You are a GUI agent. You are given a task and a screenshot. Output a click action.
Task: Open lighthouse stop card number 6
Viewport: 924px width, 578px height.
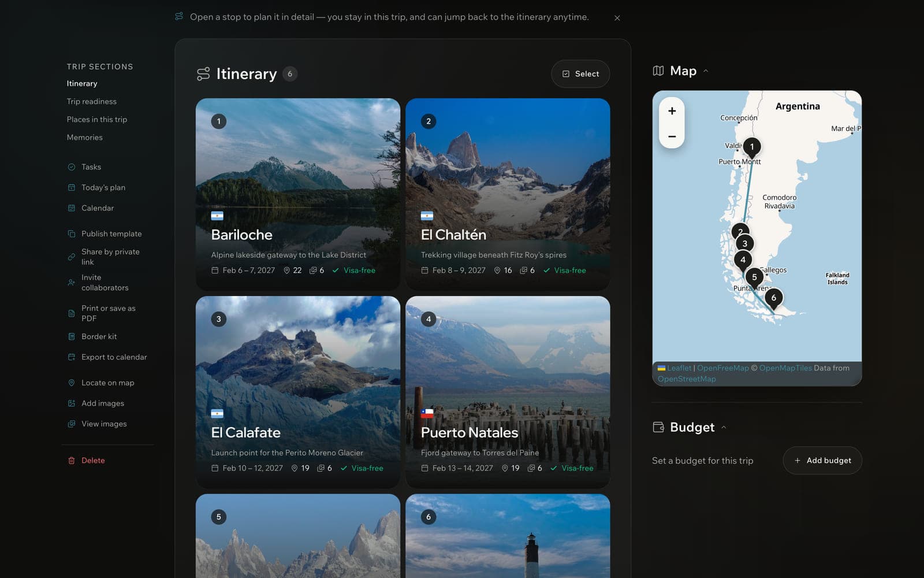coord(508,536)
